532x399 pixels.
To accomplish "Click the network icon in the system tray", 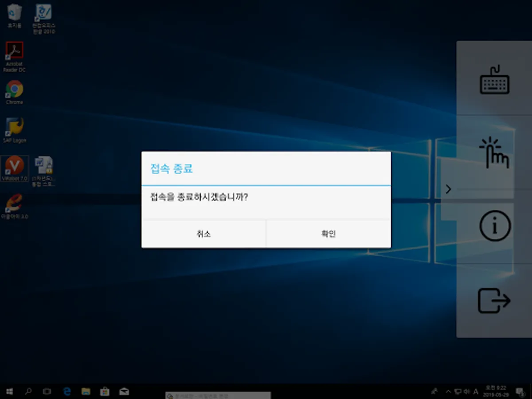I will [458, 391].
